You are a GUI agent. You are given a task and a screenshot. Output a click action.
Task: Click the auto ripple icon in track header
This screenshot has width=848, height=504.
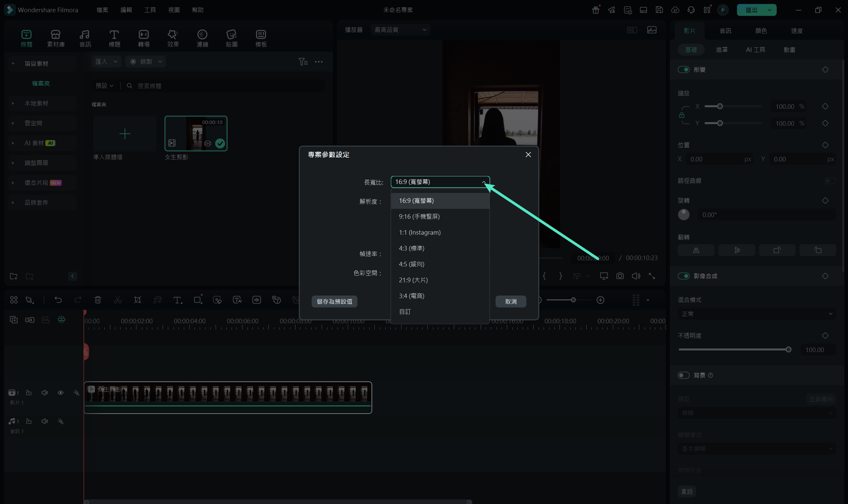62,320
